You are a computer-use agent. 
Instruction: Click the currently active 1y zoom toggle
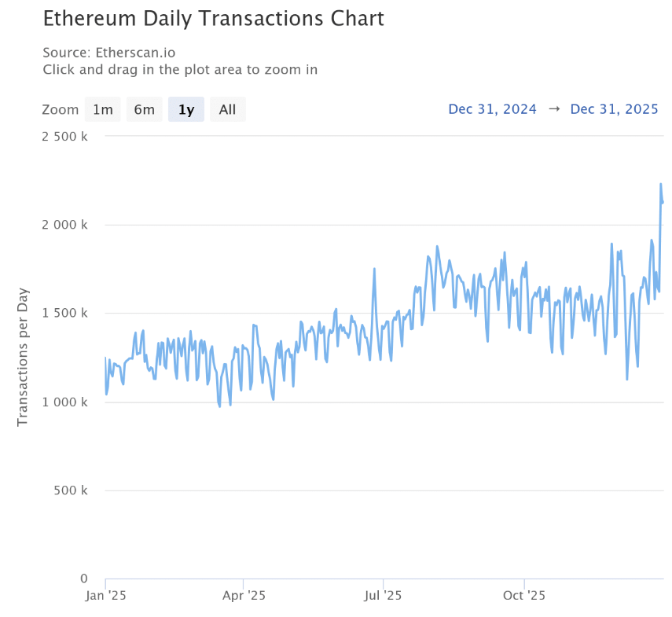185,109
